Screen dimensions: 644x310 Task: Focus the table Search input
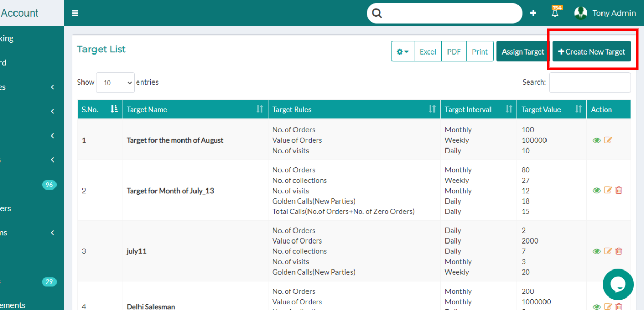pyautogui.click(x=590, y=83)
